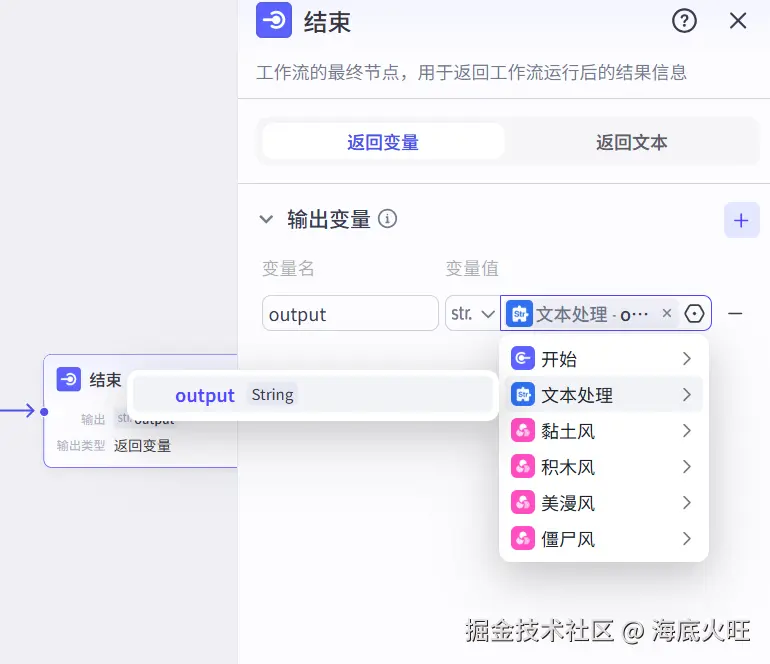Screen dimensions: 770x664
Task: Click the variable name field containing output
Action: pyautogui.click(x=350, y=313)
